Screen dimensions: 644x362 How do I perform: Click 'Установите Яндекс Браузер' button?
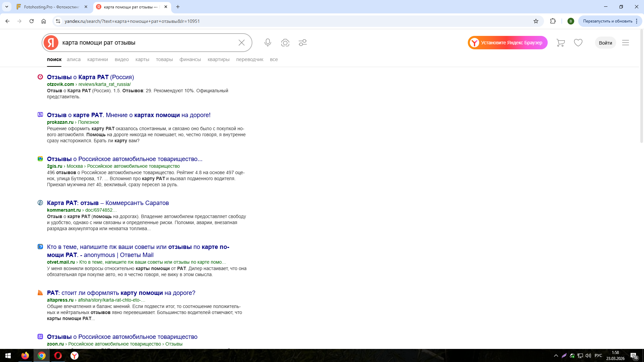pyautogui.click(x=508, y=43)
